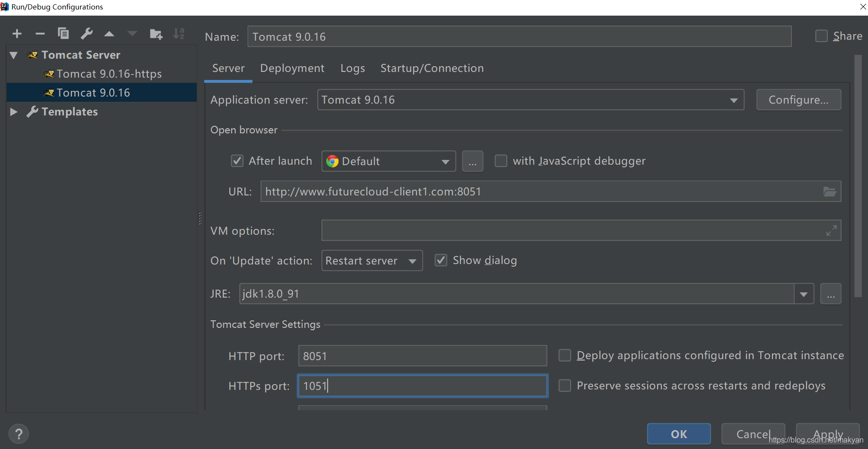868x449 pixels.
Task: Click the Cancel button
Action: point(753,434)
